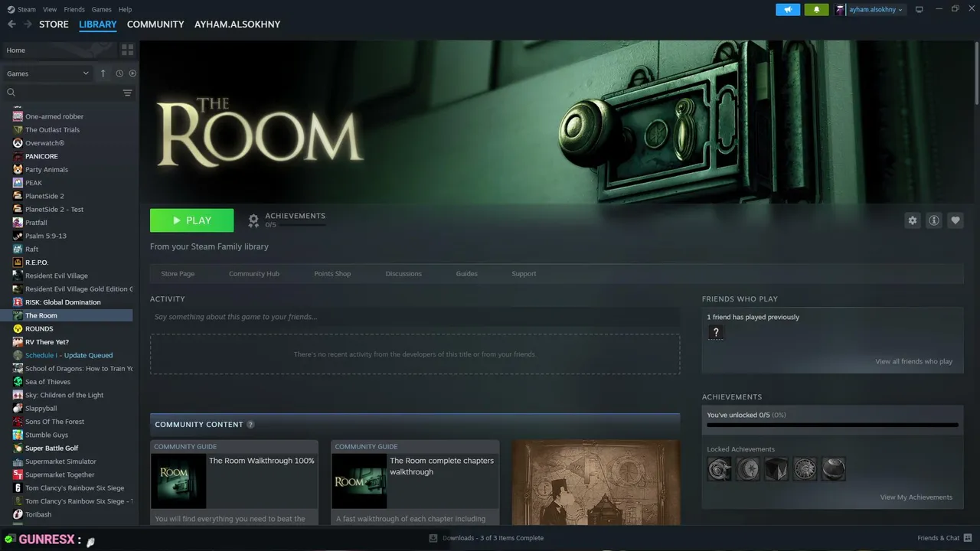Click the ROUNDS game icon in the list
Screen dimensions: 980x551
coord(18,329)
